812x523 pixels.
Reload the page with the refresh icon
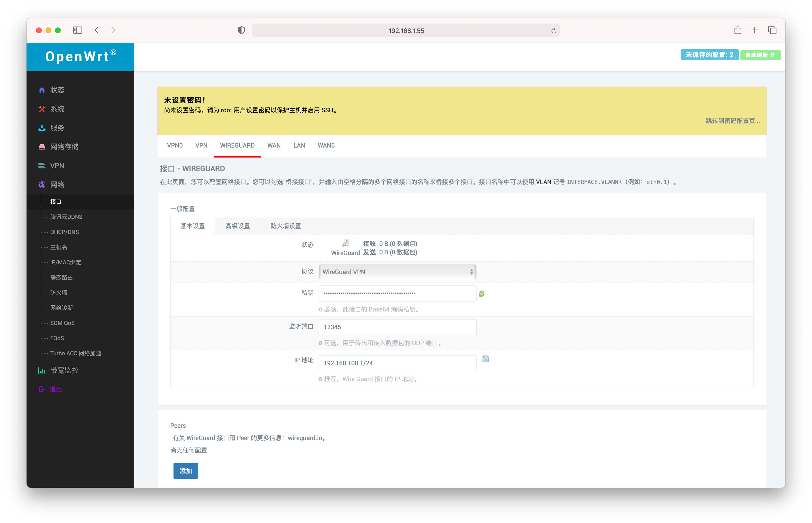[x=553, y=31]
